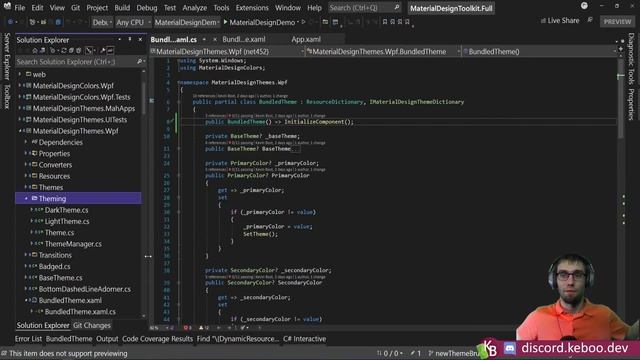The width and height of the screenshot is (640, 360).
Task: Open the File menu
Action: tap(20, 8)
